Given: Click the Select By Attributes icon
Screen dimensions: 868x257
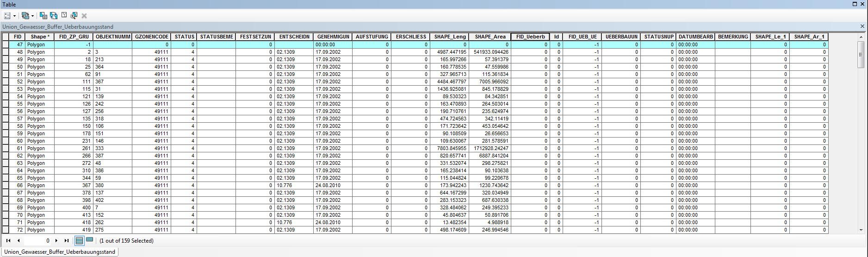Looking at the screenshot, I should 43,16.
